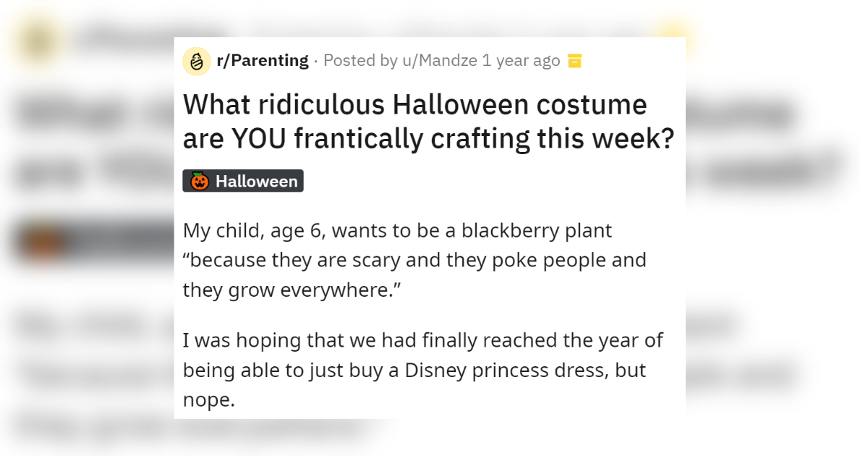Screen dimensions: 868x456
Task: Toggle the Halloween flair filter tag
Action: coord(243,180)
